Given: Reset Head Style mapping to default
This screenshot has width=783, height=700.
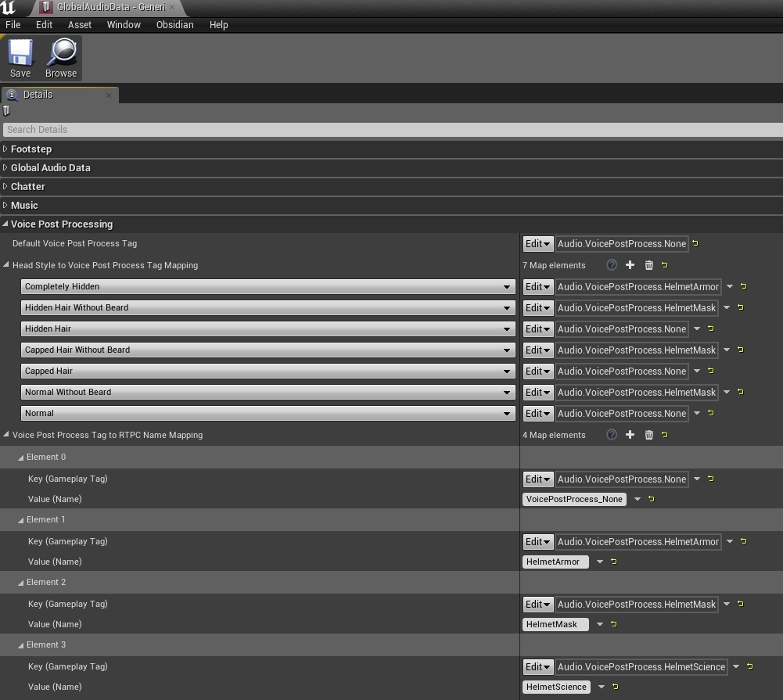Looking at the screenshot, I should (x=665, y=265).
